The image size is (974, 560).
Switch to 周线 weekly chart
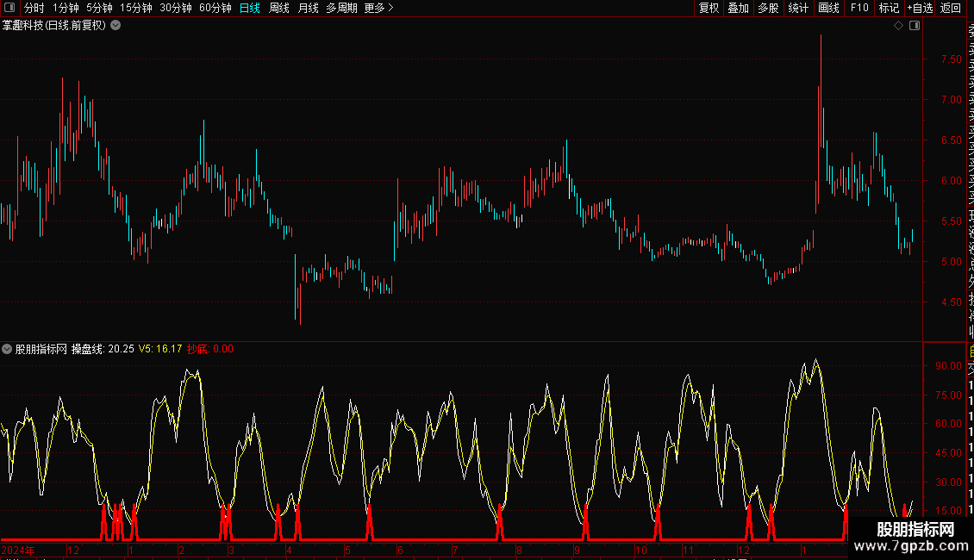[279, 8]
